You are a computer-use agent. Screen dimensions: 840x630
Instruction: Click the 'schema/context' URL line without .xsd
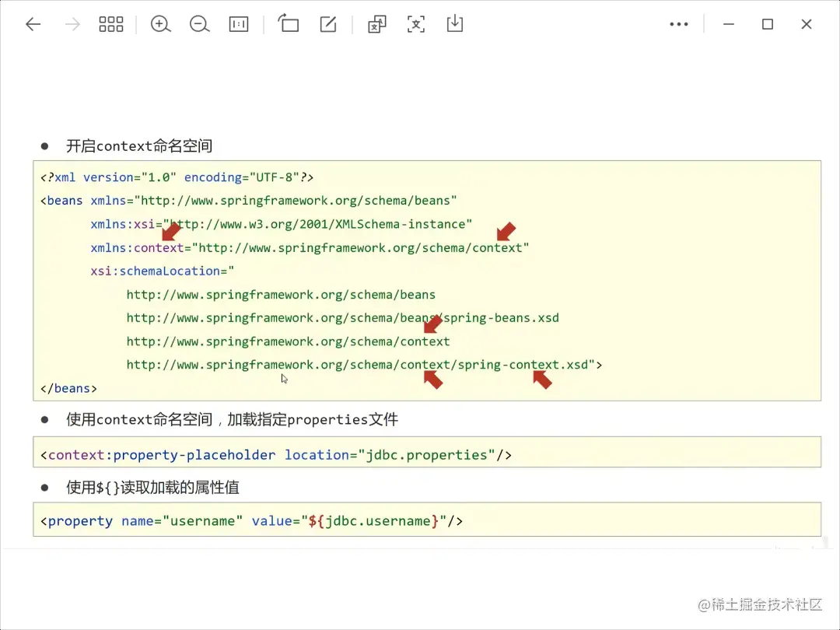289,341
